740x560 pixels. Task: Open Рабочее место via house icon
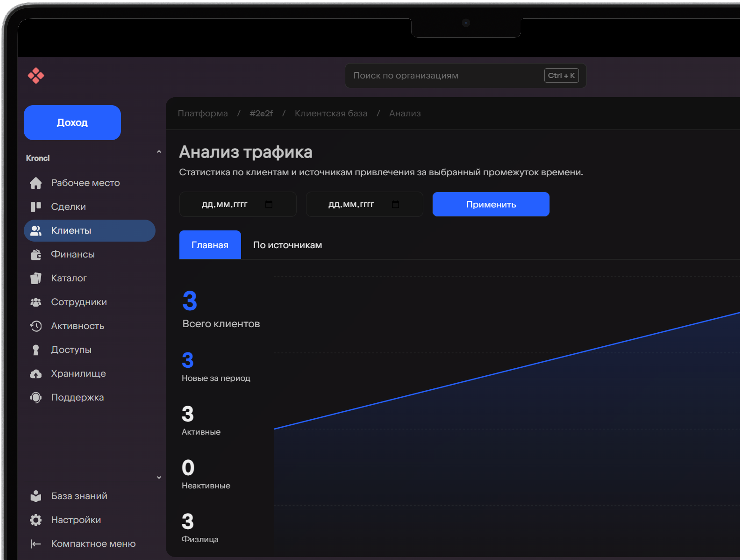(x=36, y=183)
